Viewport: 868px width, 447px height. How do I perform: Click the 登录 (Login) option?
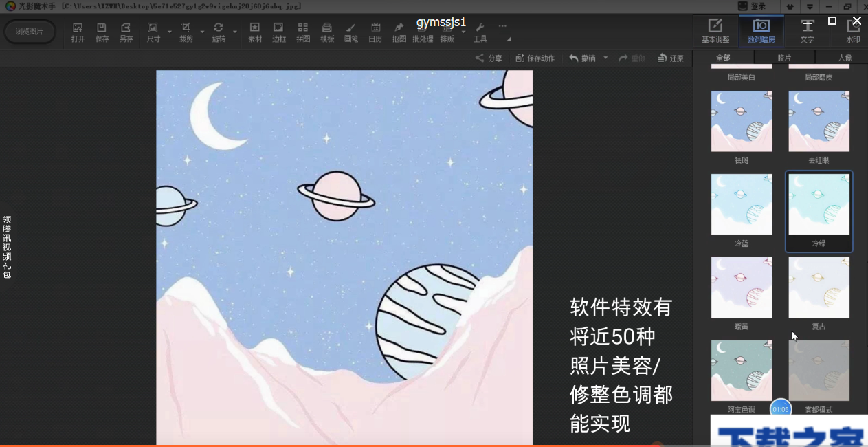pyautogui.click(x=759, y=6)
